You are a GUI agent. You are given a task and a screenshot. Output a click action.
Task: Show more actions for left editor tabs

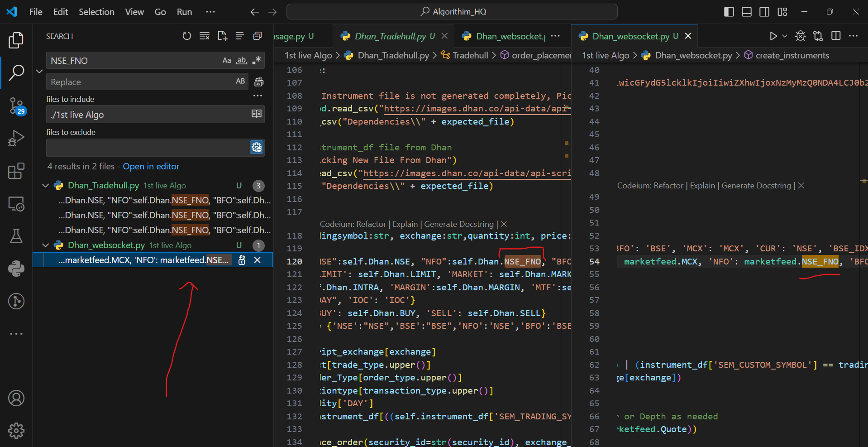pyautogui.click(x=556, y=36)
